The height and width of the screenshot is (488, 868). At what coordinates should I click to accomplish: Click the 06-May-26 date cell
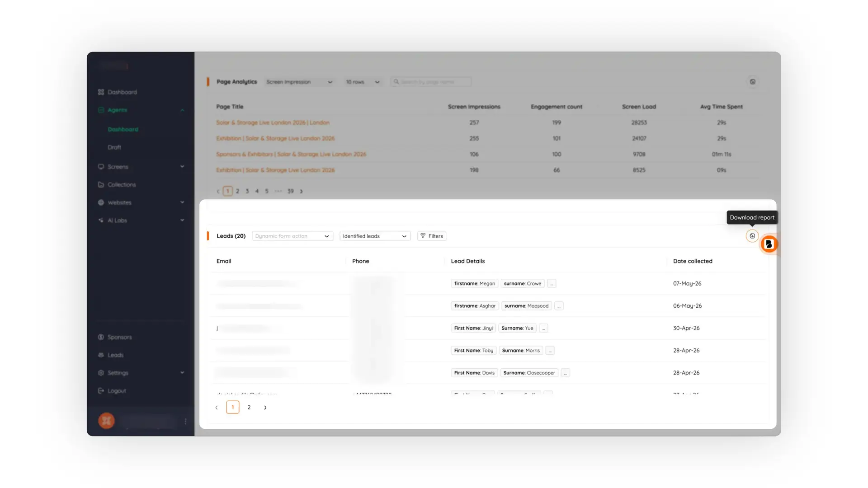point(688,306)
